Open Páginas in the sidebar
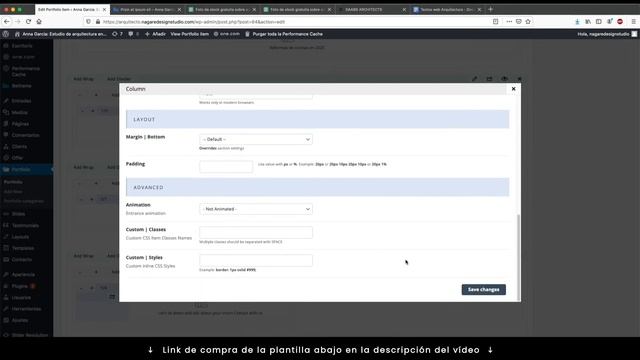The image size is (640, 360). pyautogui.click(x=20, y=124)
